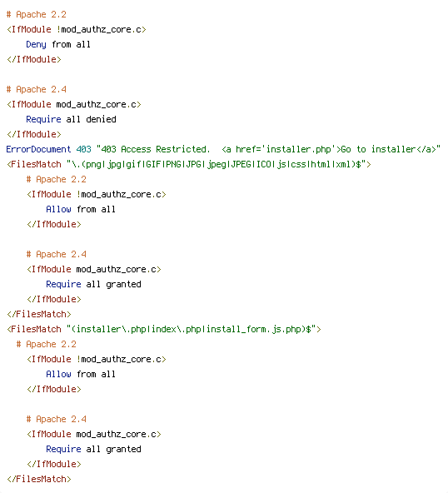Click the 403 status code number
Screen dimensions: 448x493
83,149
